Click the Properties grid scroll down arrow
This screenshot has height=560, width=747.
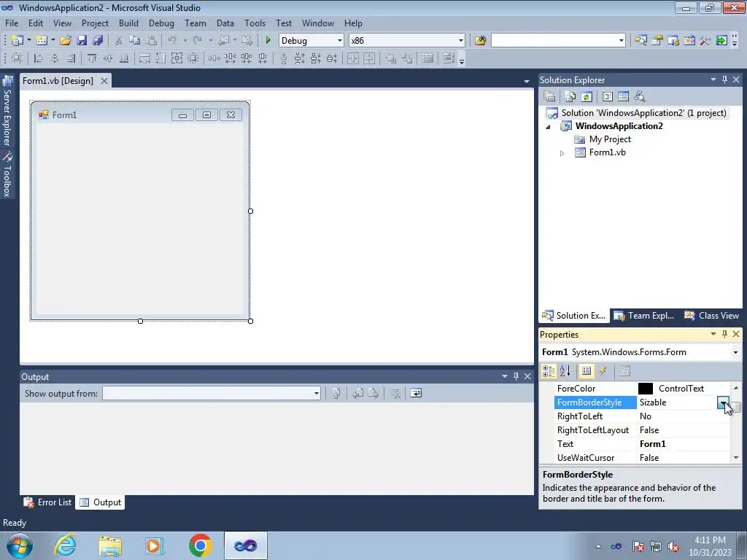736,458
